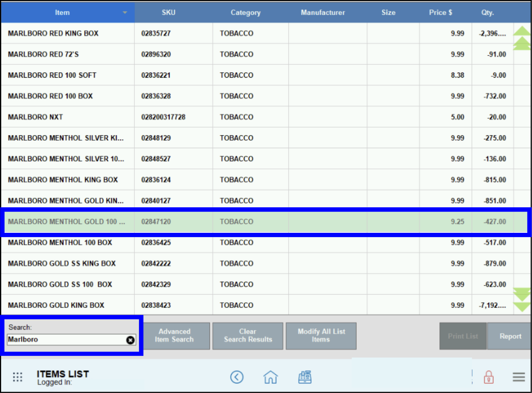Click TOBACCO category in MARLBORO NXT row
Viewport: 532px width, 393px height.
pyautogui.click(x=251, y=117)
